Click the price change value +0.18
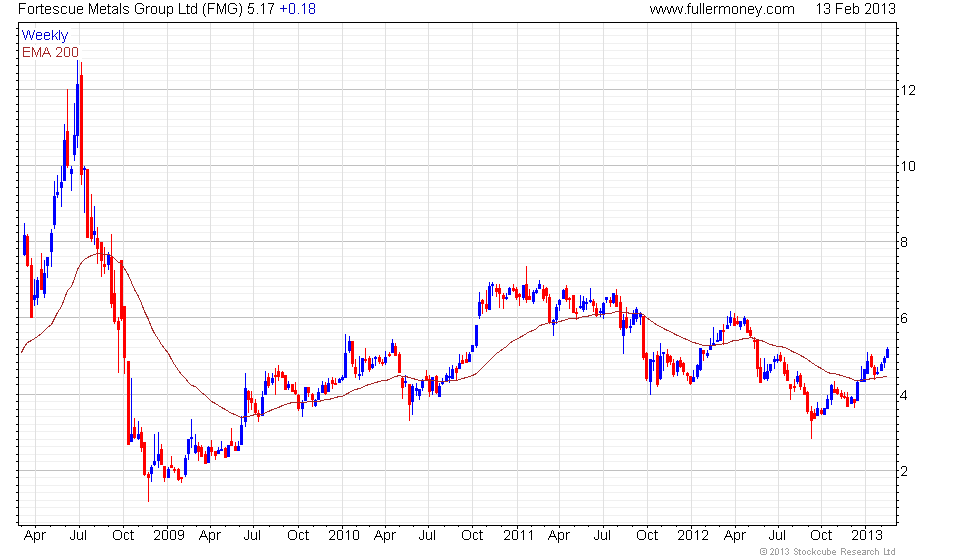980x560 pixels. coord(298,9)
